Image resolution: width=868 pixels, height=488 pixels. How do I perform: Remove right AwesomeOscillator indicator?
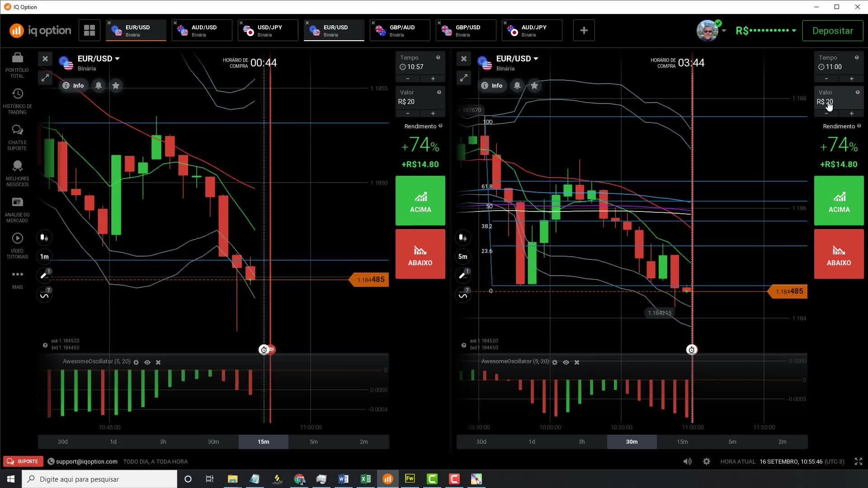click(577, 362)
